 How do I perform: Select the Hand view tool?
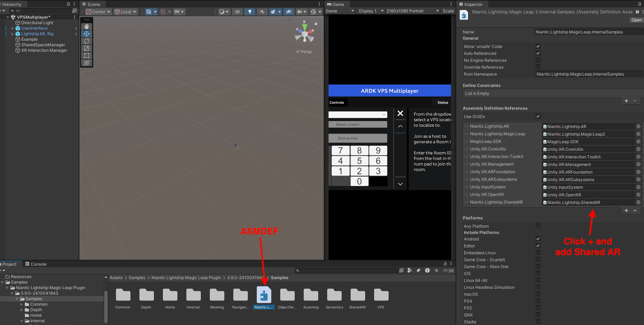tap(87, 27)
